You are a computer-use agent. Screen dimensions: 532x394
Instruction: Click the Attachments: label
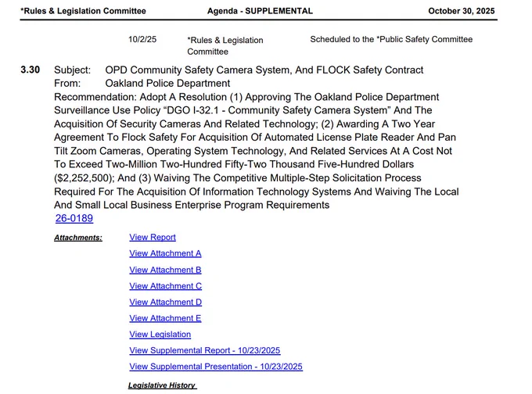(x=78, y=238)
